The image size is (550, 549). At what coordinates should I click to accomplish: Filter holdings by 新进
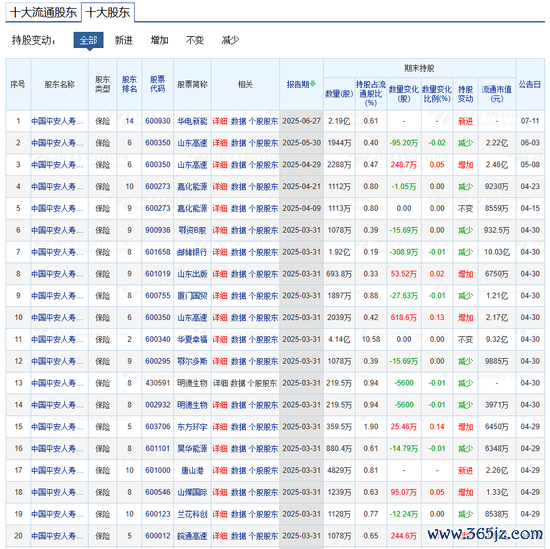click(123, 40)
